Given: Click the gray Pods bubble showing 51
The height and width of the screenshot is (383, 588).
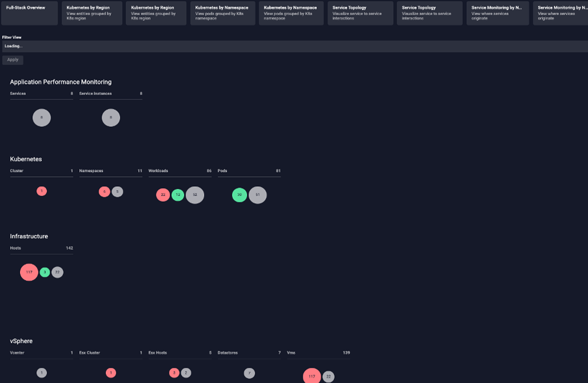Looking at the screenshot, I should [258, 195].
